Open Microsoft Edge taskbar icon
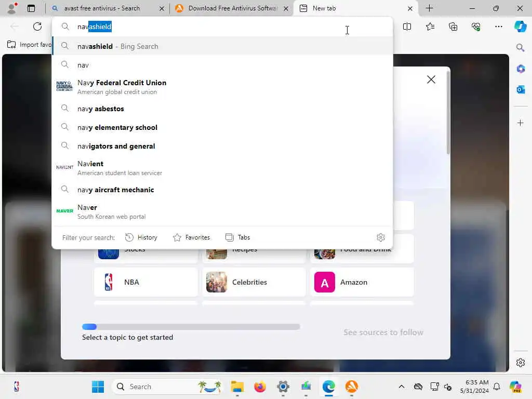Viewport: 532px width, 399px height. coord(328,387)
